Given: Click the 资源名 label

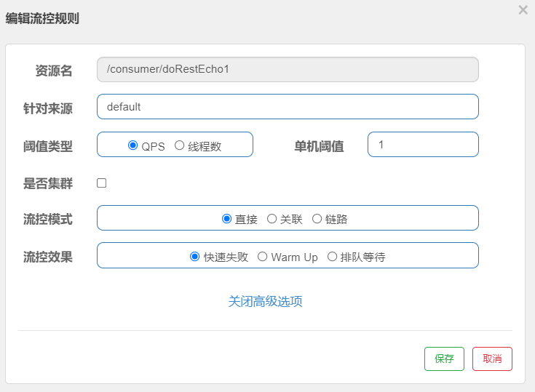Looking at the screenshot, I should tap(54, 71).
